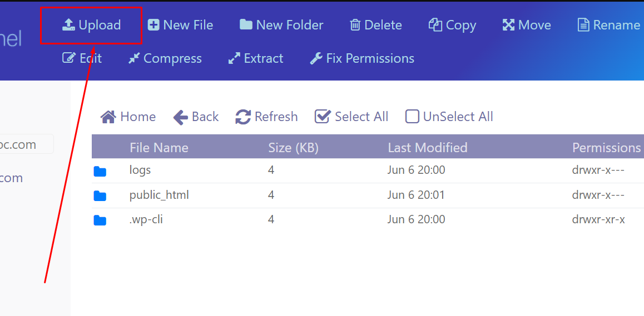
Task: Select the Copy tool
Action: (x=452, y=25)
